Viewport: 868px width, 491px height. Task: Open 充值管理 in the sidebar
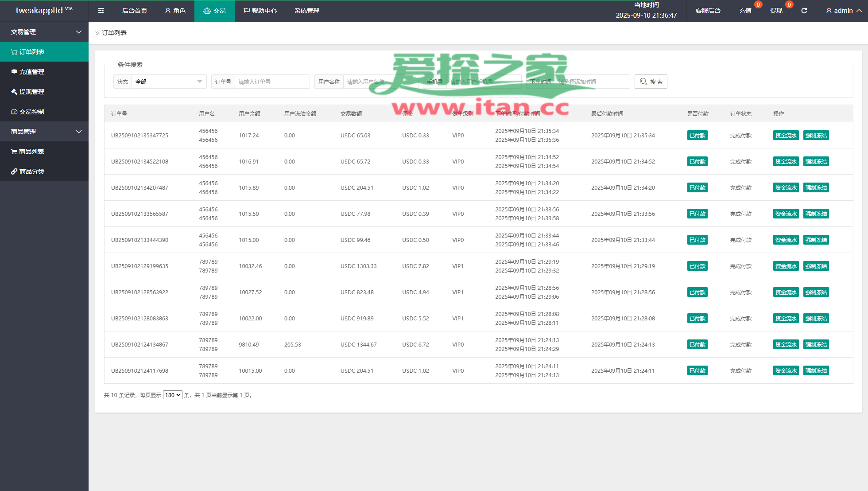(31, 72)
